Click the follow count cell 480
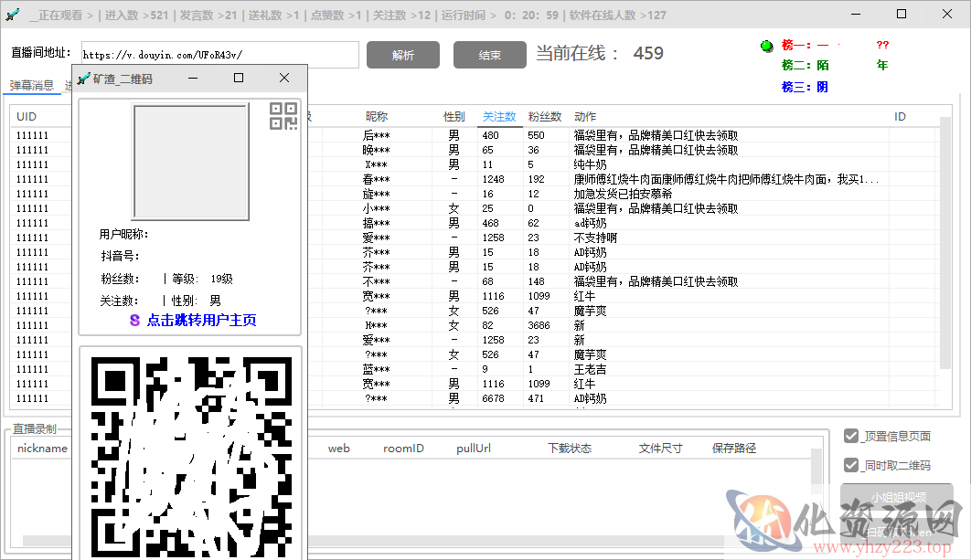The image size is (971, 560). click(x=490, y=135)
